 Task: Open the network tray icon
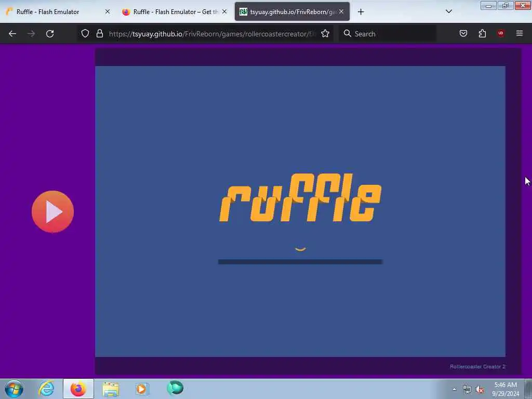pos(467,390)
